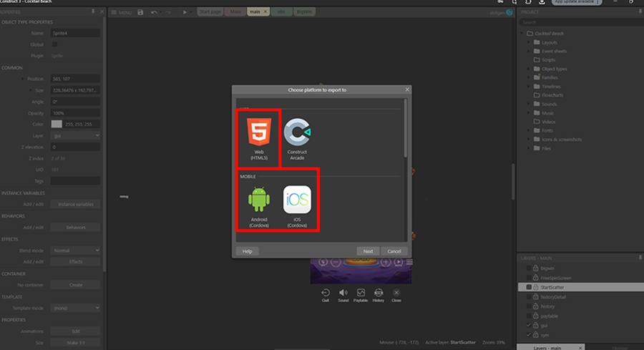Uncheck visibility of gui layer

click(529, 326)
